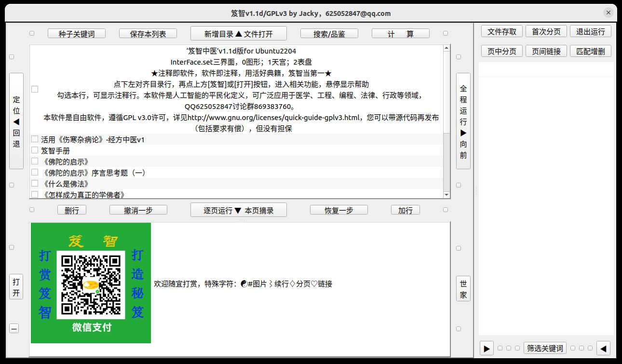
Task: Click the 欢迎随宜打赏 text line
Action: [x=243, y=283]
